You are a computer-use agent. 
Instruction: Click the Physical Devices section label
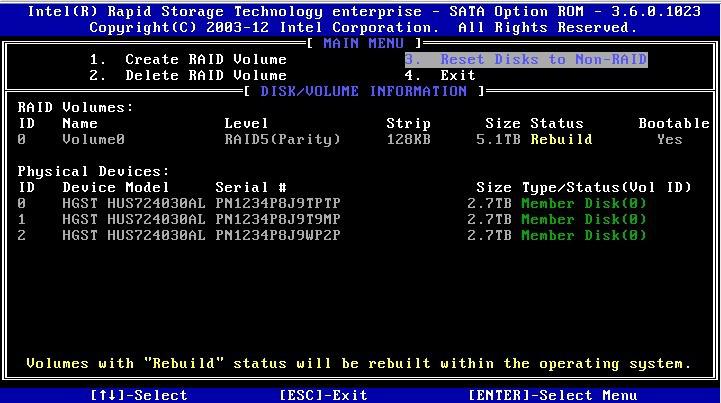93,171
